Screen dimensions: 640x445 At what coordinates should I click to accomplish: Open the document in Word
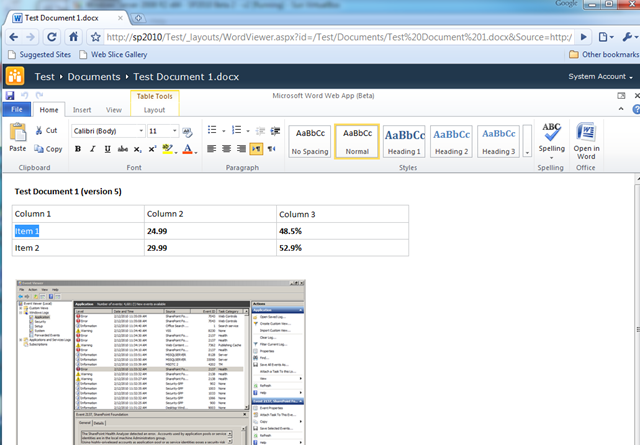point(587,141)
